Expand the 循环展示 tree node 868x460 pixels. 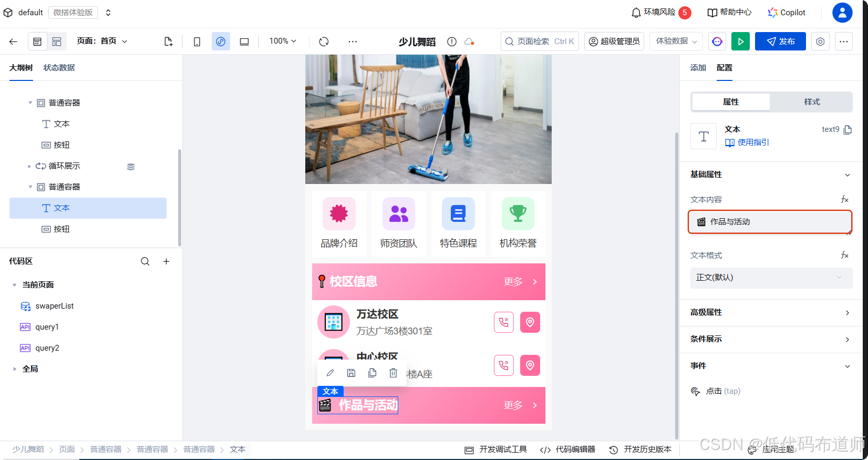click(30, 166)
